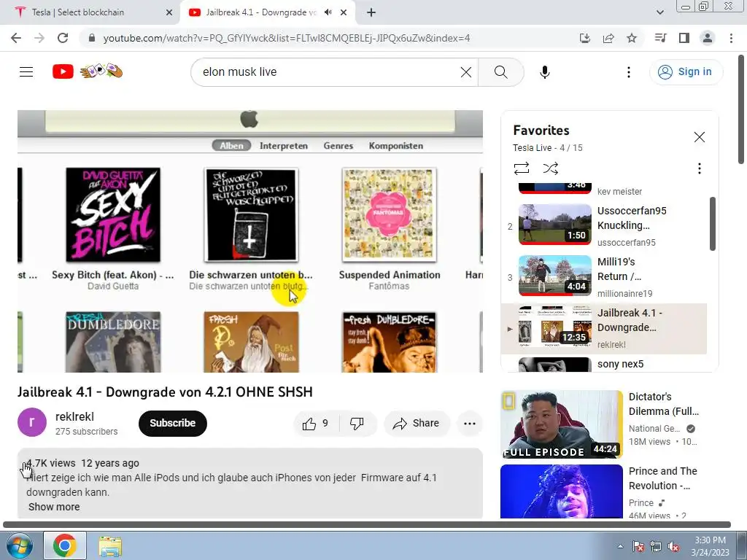Open YouTube settings three-dot menu
Screen dimensions: 747x560
[628, 72]
